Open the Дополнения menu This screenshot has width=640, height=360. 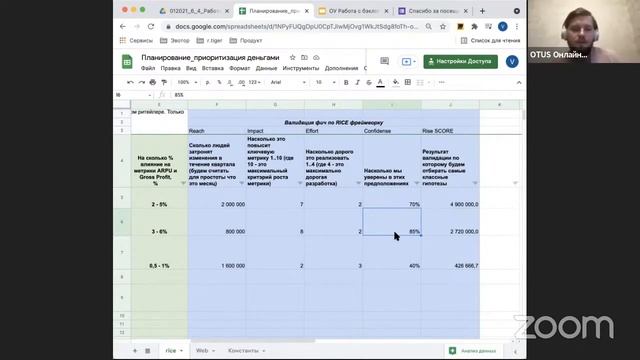pos(341,68)
